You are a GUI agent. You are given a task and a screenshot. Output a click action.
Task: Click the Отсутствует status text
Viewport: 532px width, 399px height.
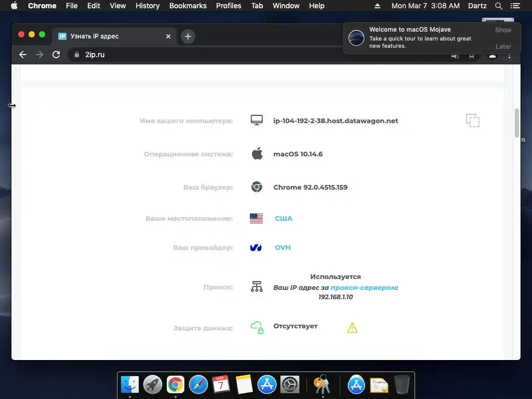coord(296,326)
